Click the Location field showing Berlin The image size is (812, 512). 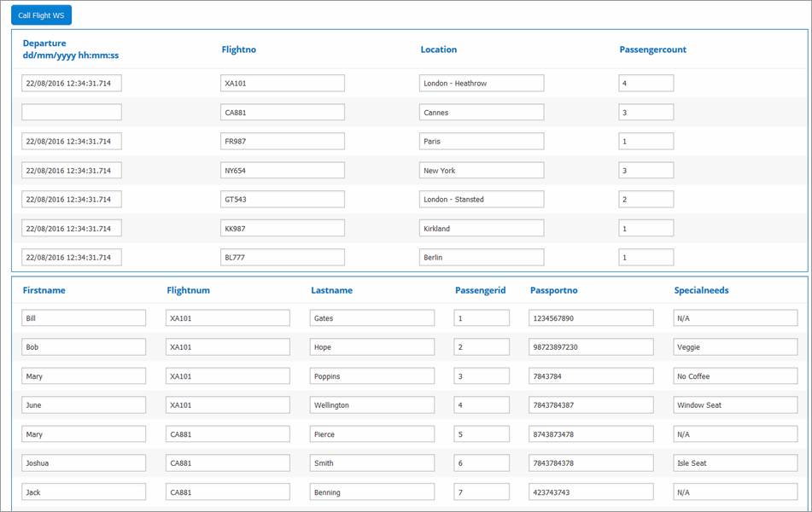482,258
